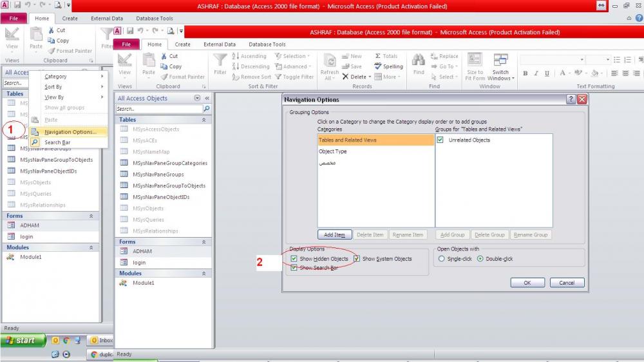Toggle Bold in Text Formatting group

[525, 73]
